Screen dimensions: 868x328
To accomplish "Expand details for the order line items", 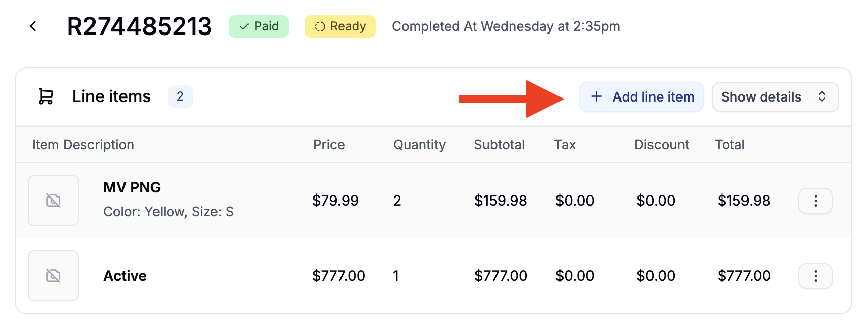I will 775,96.
